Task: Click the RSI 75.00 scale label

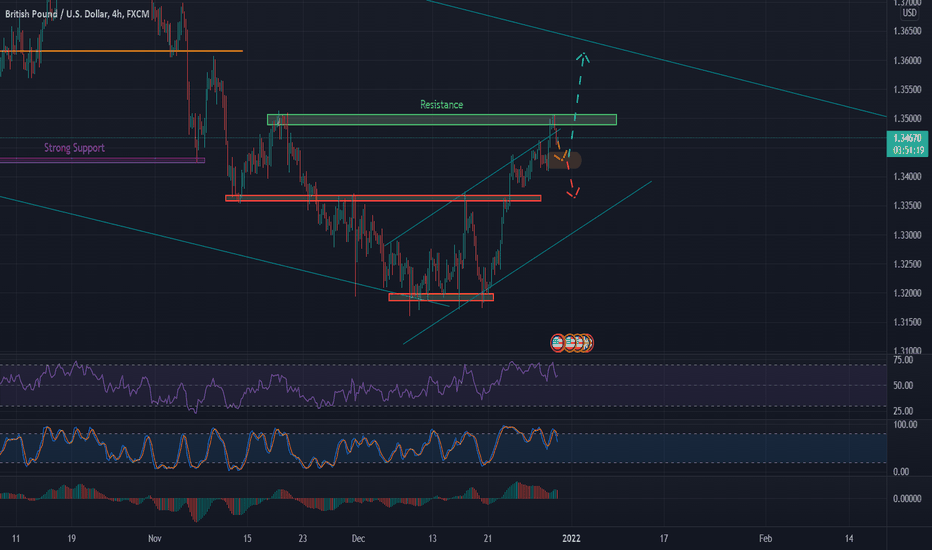Action: [903, 360]
